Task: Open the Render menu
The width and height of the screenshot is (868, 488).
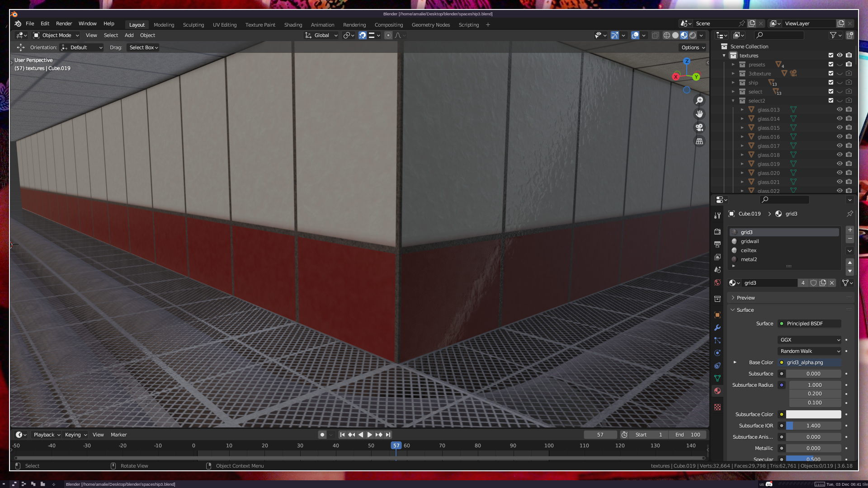Action: click(64, 23)
